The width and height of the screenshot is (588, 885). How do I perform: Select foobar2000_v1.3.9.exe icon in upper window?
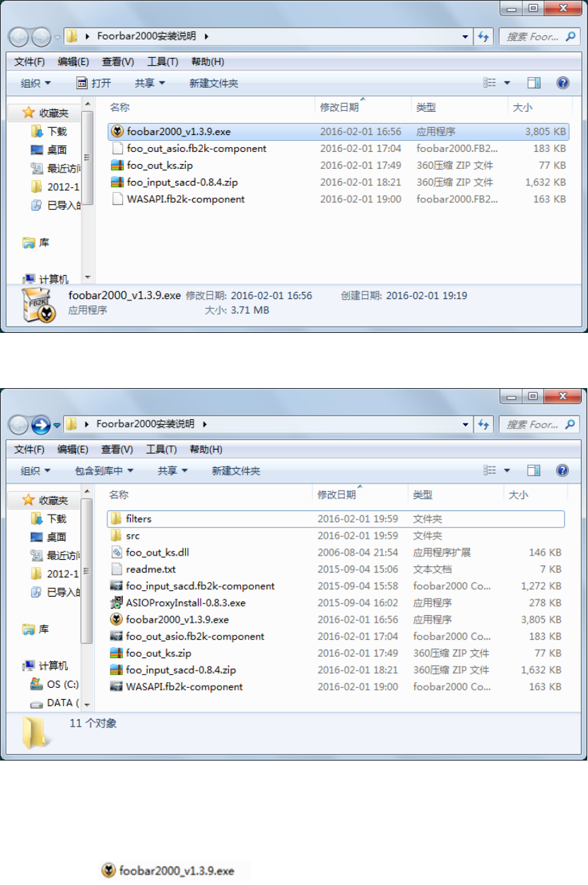[117, 131]
